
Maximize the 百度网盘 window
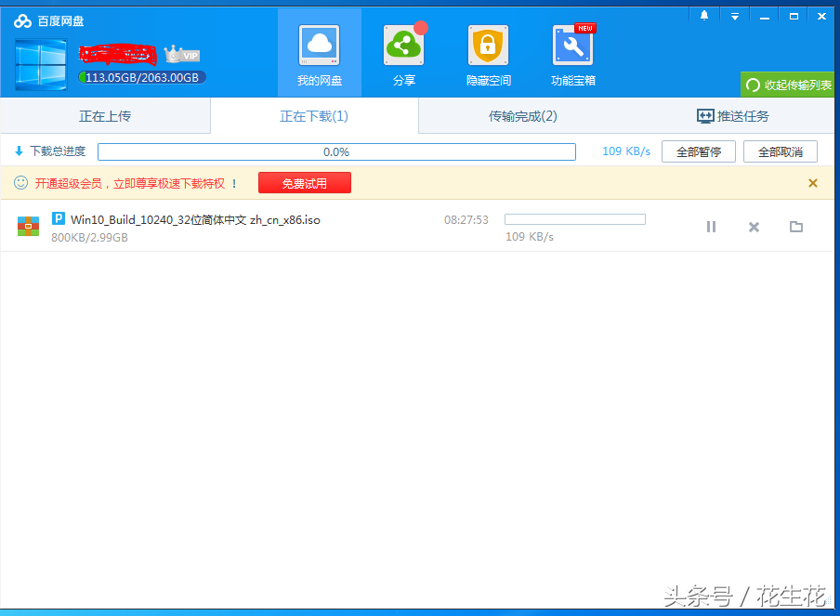794,17
